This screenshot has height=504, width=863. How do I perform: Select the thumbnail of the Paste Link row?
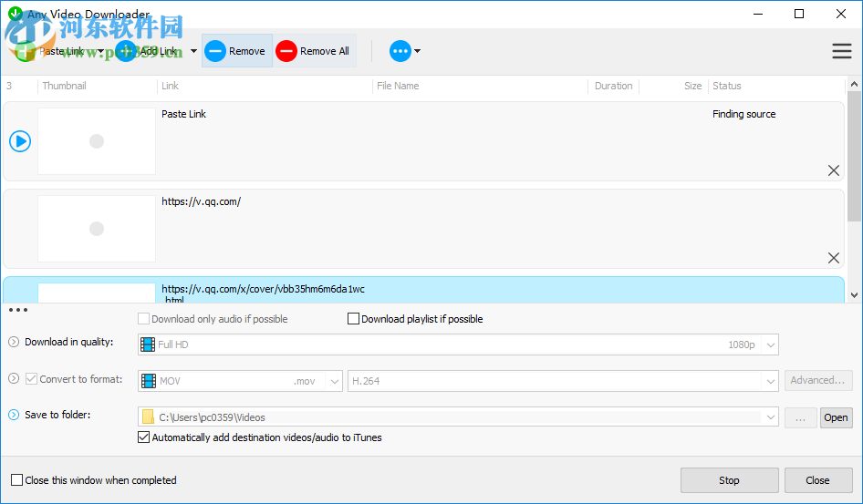point(97,141)
